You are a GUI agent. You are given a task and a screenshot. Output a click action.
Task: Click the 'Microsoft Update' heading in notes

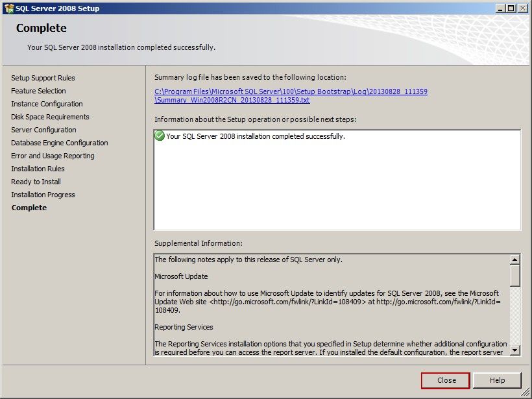(181, 276)
